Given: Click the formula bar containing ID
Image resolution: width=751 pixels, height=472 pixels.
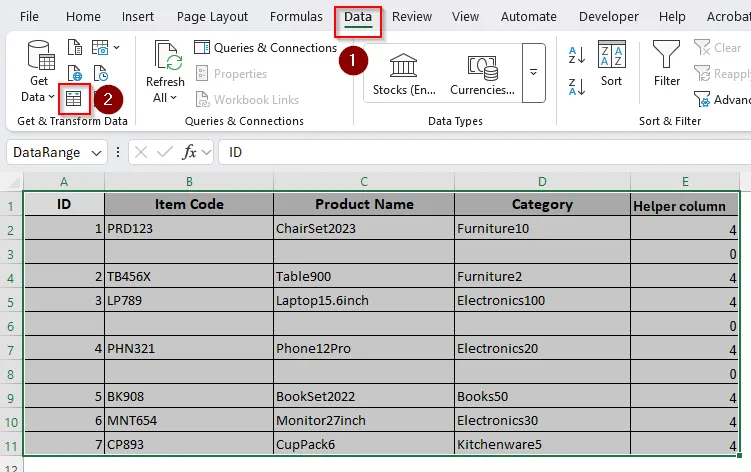Looking at the screenshot, I should [484, 152].
